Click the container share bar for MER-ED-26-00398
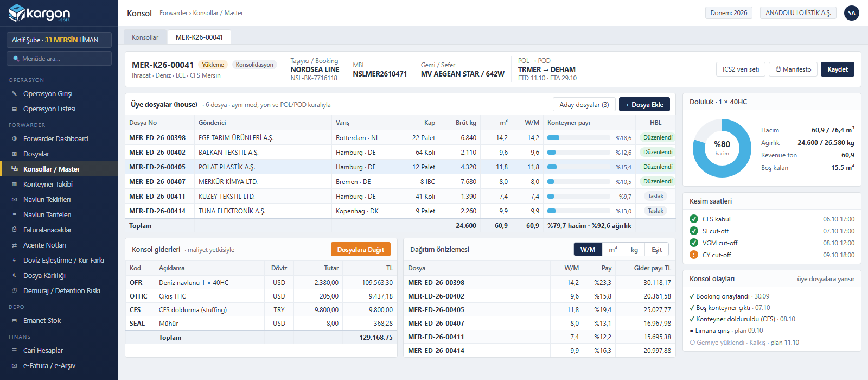The height and width of the screenshot is (380, 868). 579,138
